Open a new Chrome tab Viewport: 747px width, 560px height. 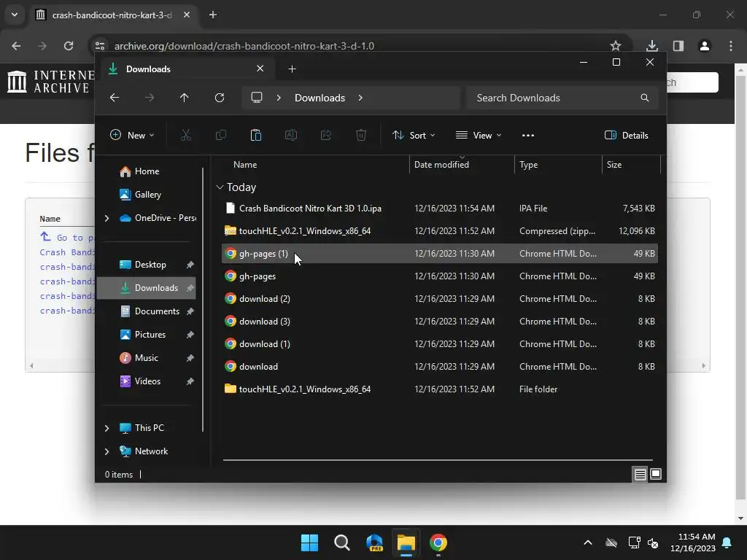(x=213, y=15)
